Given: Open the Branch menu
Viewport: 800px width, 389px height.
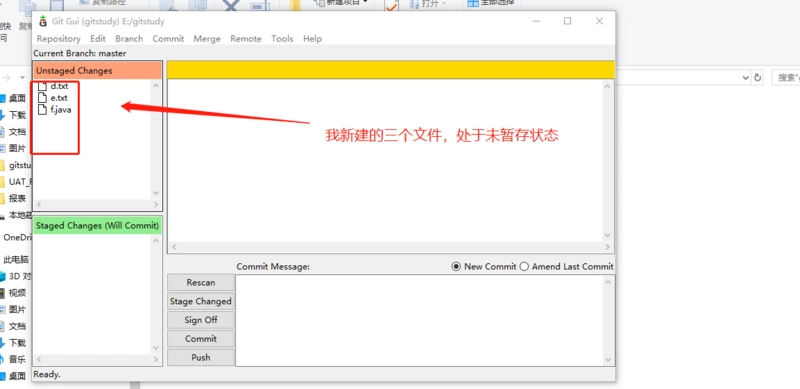Looking at the screenshot, I should pyautogui.click(x=129, y=39).
